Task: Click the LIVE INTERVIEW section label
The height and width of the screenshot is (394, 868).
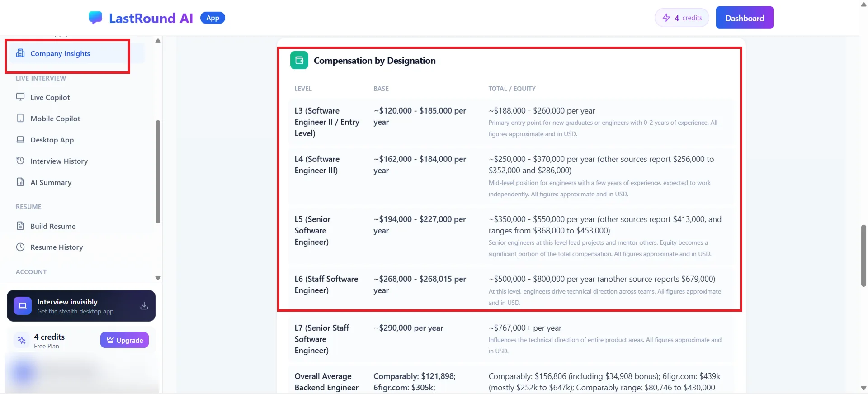Action: coord(41,78)
